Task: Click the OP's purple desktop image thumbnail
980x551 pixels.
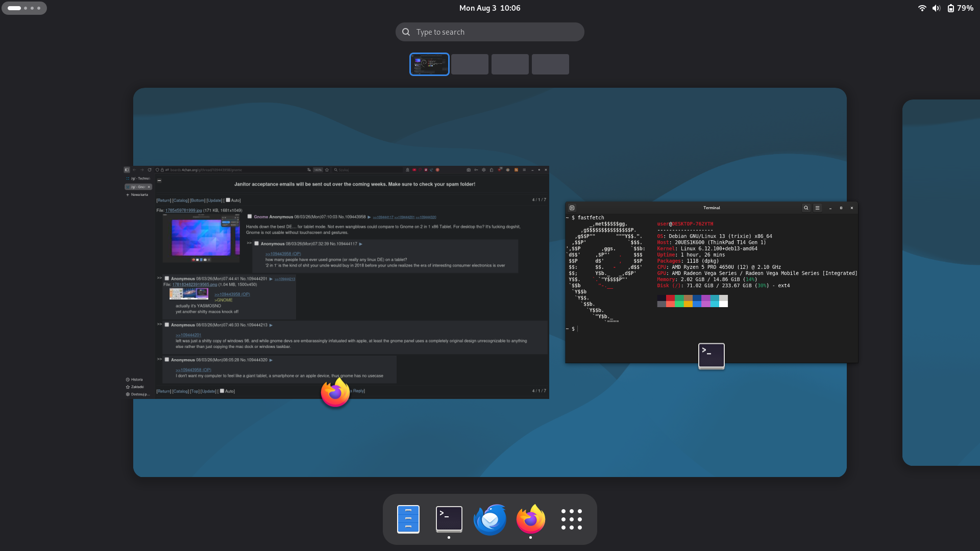Action: tap(201, 238)
